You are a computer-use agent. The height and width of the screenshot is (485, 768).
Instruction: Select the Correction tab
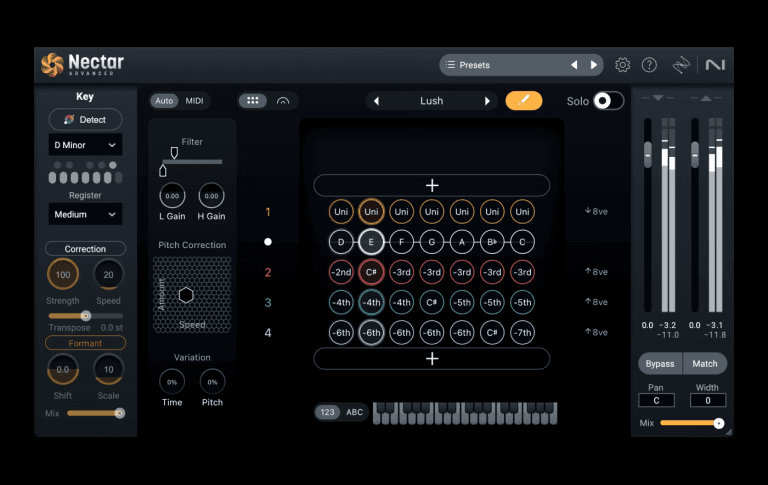click(x=85, y=249)
